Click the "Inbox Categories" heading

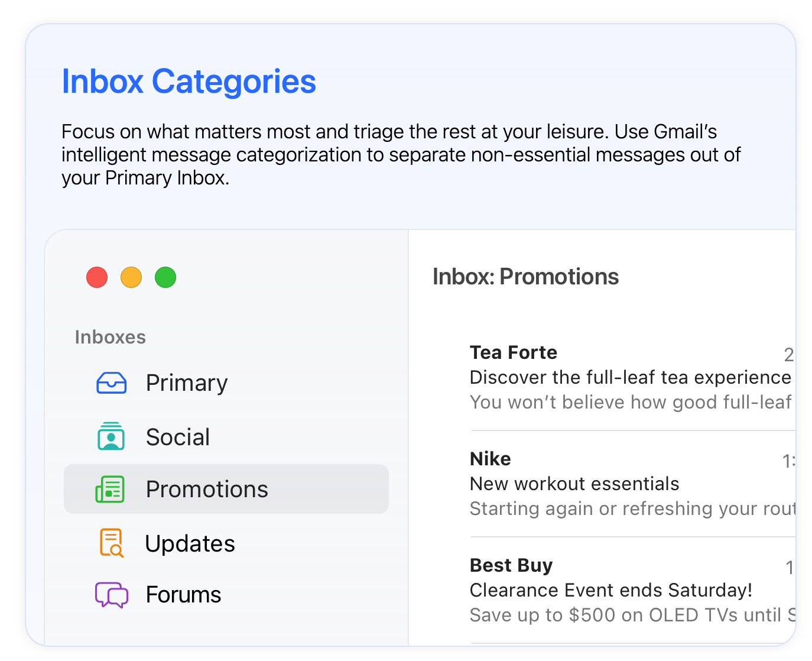[189, 82]
